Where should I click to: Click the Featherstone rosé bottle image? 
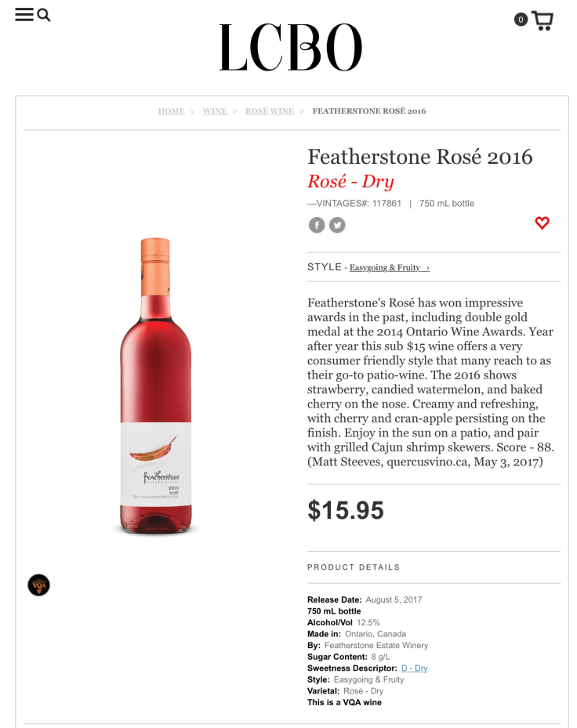155,386
